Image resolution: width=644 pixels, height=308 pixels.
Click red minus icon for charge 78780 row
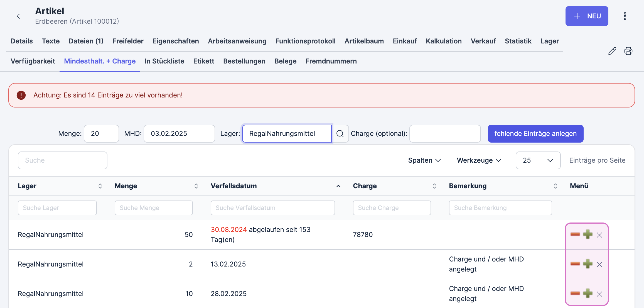575,234
